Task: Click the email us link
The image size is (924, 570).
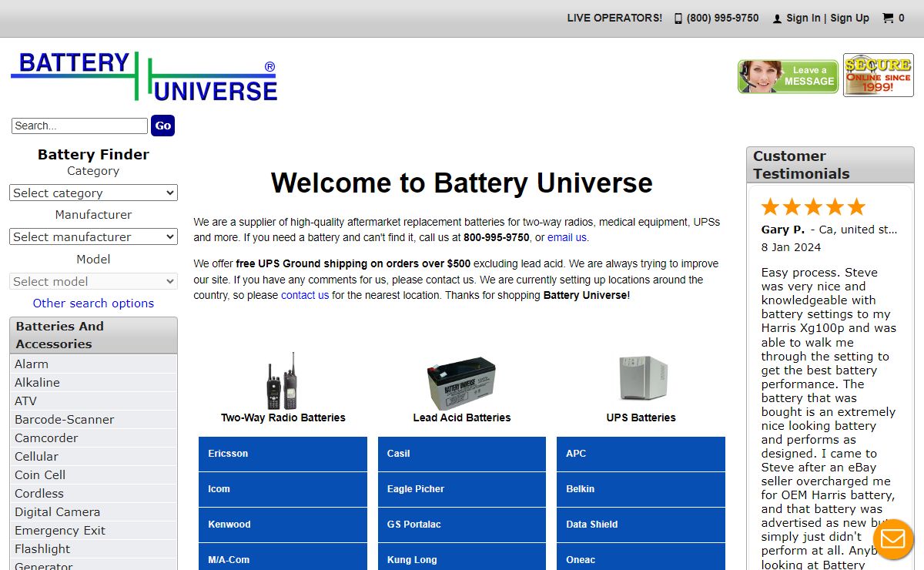Action: [x=567, y=237]
